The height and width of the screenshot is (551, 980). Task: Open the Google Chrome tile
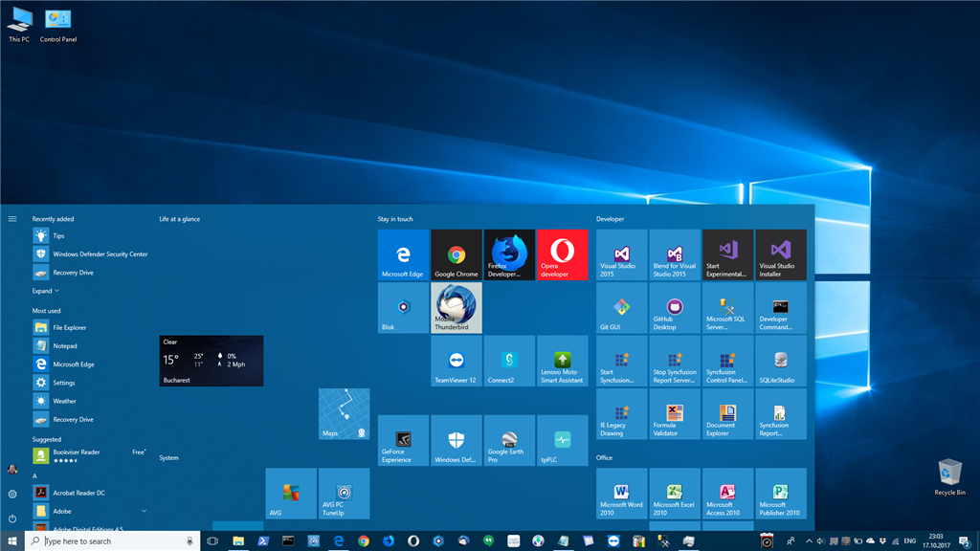(x=457, y=254)
